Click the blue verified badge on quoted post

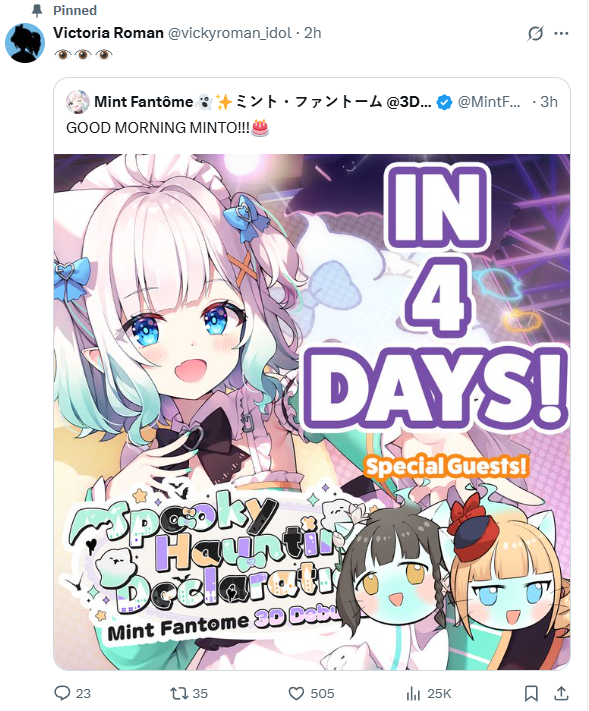(444, 102)
